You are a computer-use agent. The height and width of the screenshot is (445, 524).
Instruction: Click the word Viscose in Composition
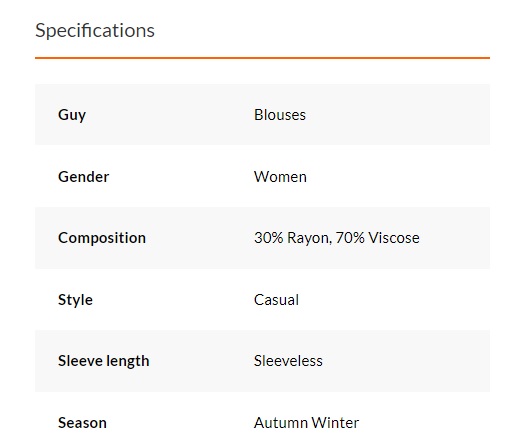[x=394, y=238]
